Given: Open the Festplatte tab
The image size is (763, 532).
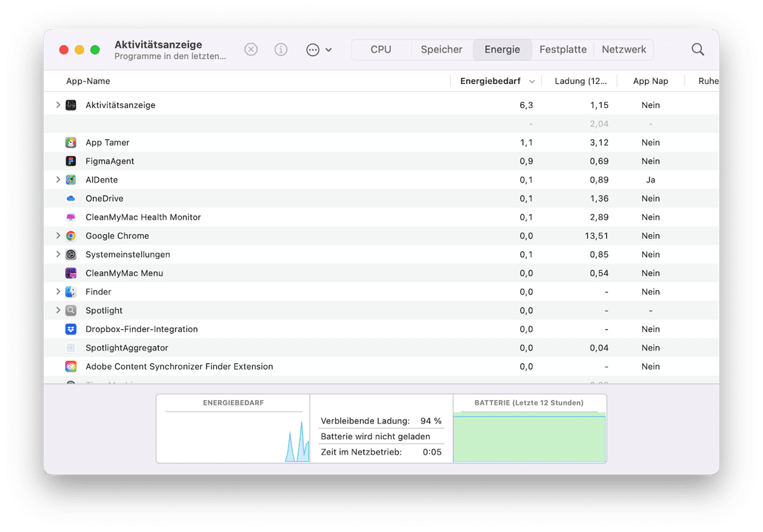Looking at the screenshot, I should [x=563, y=50].
